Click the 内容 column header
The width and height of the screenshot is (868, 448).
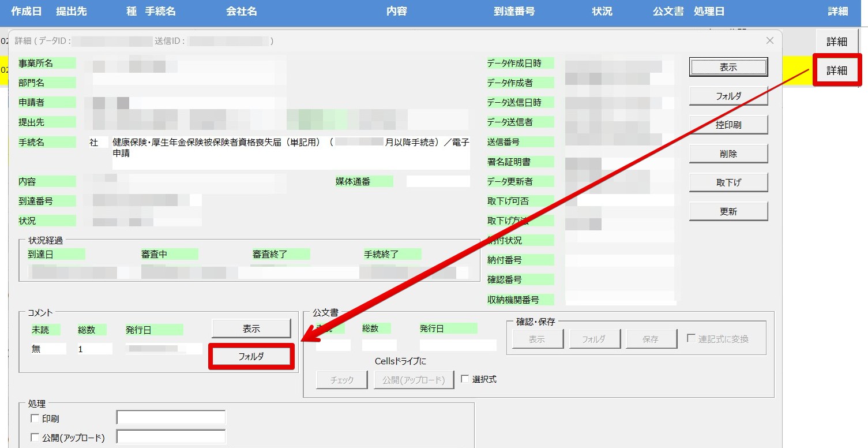pos(397,12)
